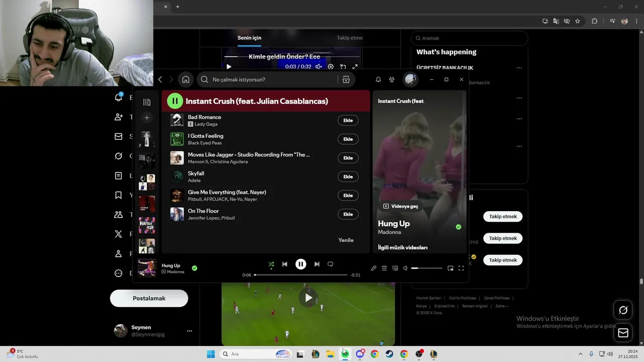The height and width of the screenshot is (362, 644).
Task: Open Spotify notifications bell
Action: 378,79
